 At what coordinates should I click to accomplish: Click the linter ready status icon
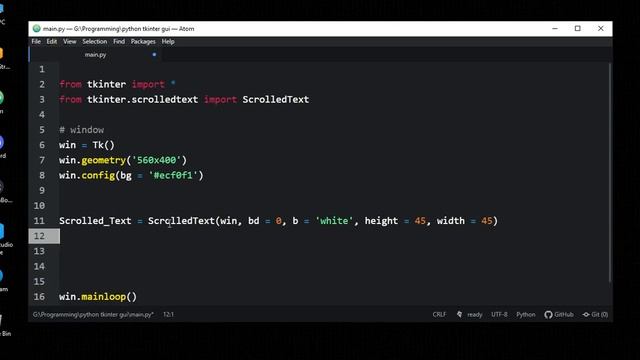tap(460, 315)
